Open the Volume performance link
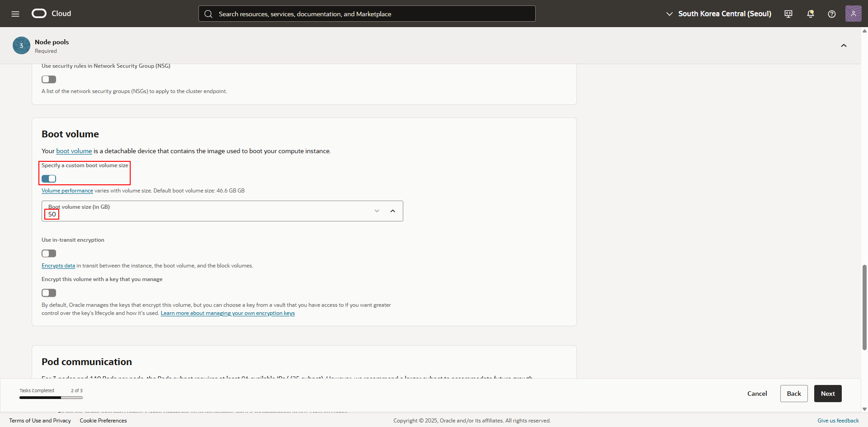Image resolution: width=868 pixels, height=427 pixels. (x=67, y=191)
